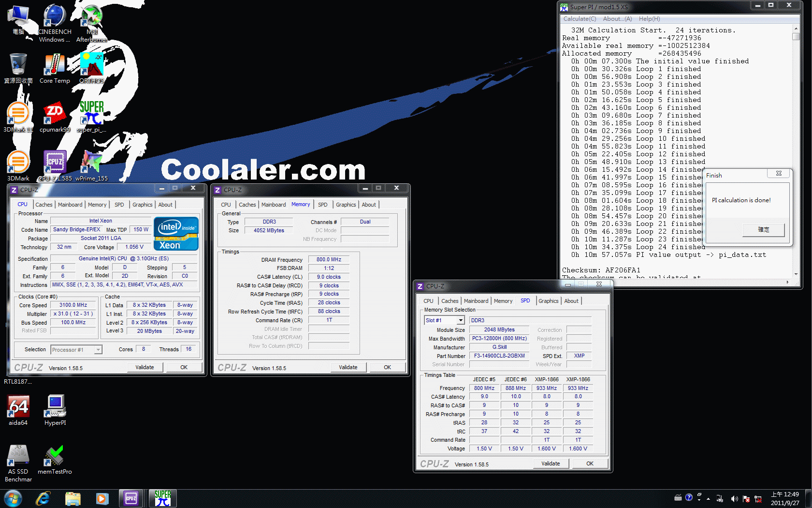
Task: Launch the wPrime_155 desktop shortcut
Action: pyautogui.click(x=91, y=166)
